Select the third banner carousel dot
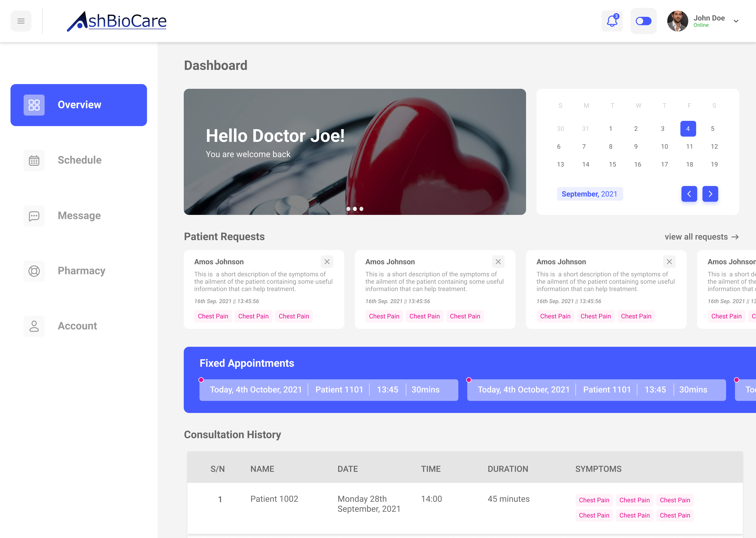 pos(361,209)
